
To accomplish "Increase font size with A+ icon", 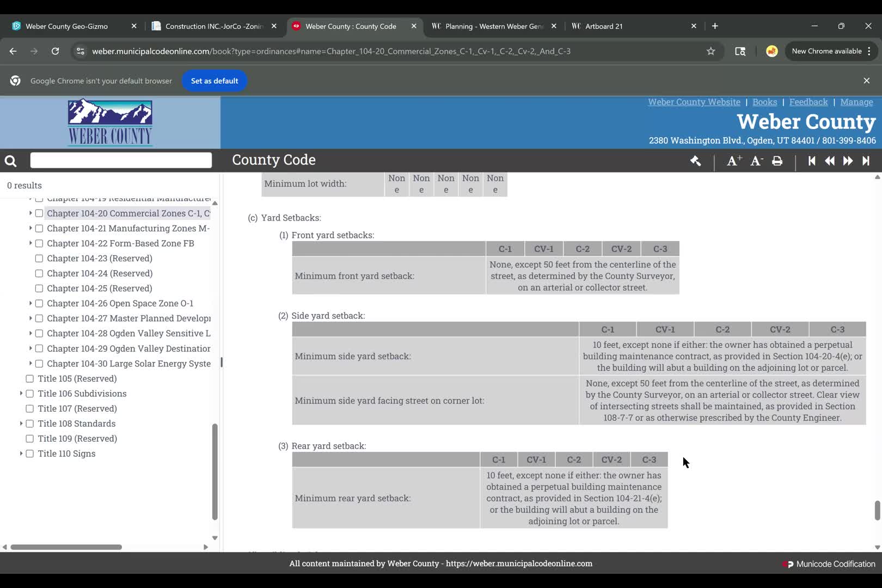I will pos(734,161).
